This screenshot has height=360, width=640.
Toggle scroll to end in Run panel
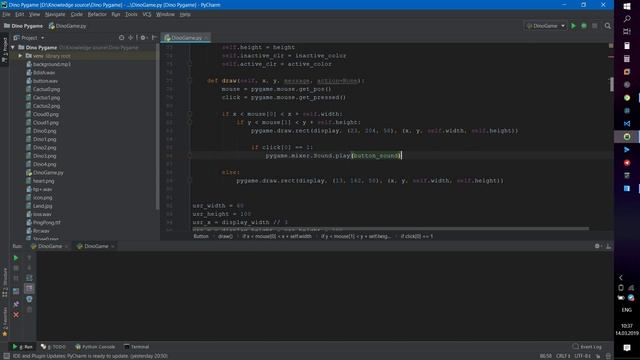click(x=29, y=289)
